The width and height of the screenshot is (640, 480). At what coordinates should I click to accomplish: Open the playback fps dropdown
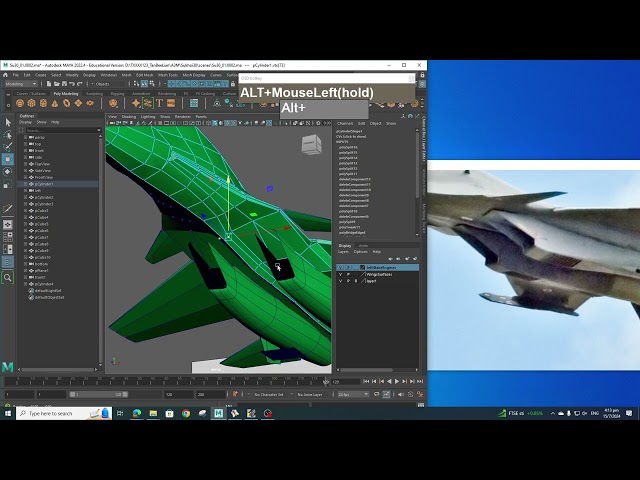353,394
